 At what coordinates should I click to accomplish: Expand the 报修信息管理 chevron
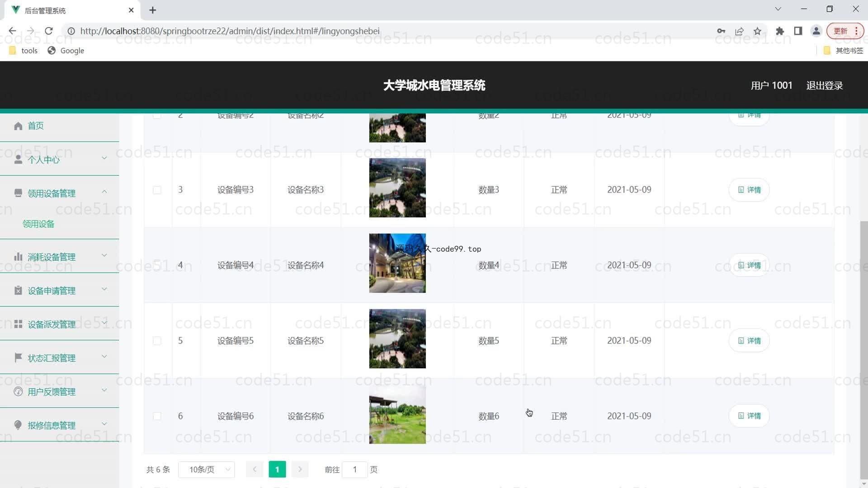click(x=104, y=424)
